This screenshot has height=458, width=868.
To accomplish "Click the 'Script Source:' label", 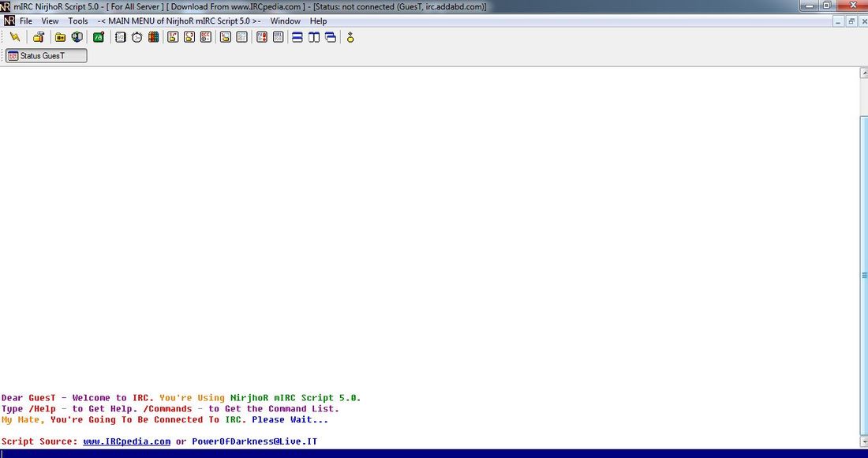I will coord(40,441).
